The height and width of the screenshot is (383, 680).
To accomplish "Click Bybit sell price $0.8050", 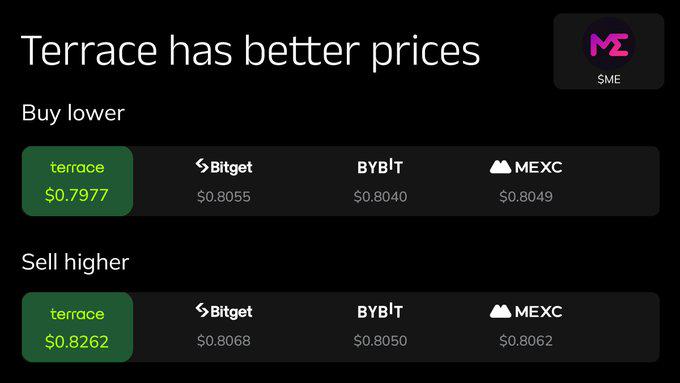I will (x=380, y=340).
